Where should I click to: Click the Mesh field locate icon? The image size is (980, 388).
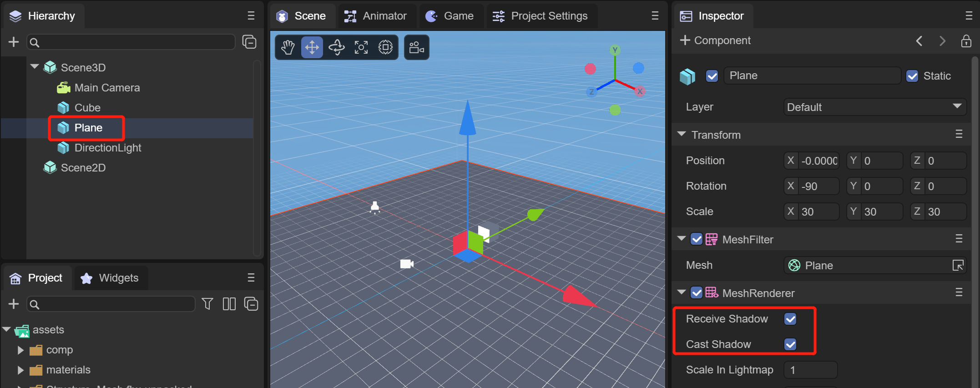[958, 265]
